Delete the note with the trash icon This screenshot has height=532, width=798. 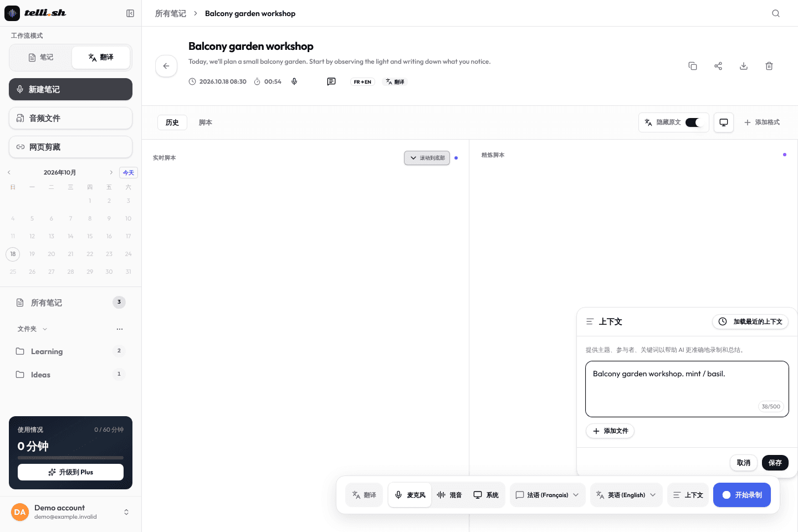coord(769,66)
